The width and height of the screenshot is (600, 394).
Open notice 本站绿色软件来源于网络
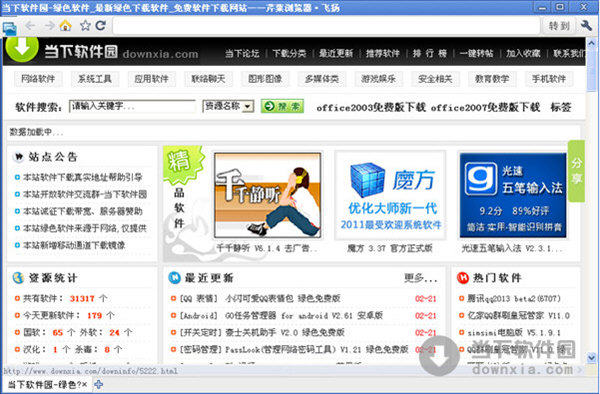click(85, 228)
